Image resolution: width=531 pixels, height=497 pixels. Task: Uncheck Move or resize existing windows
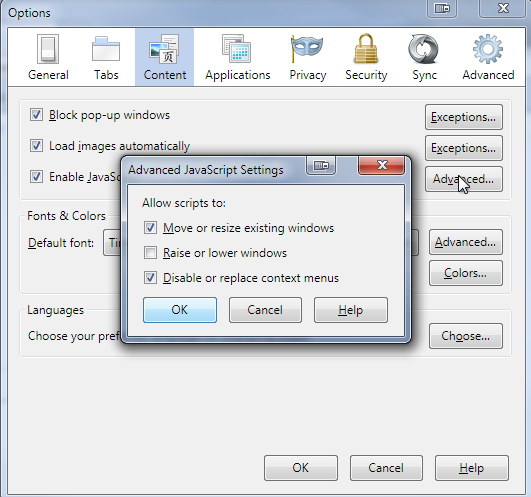pyautogui.click(x=150, y=228)
